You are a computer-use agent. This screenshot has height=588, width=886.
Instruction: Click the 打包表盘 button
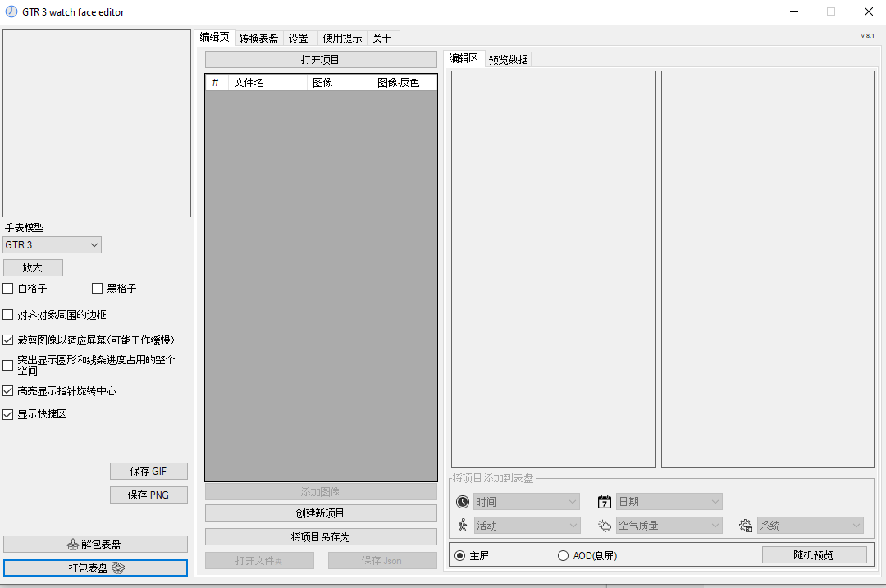point(95,567)
